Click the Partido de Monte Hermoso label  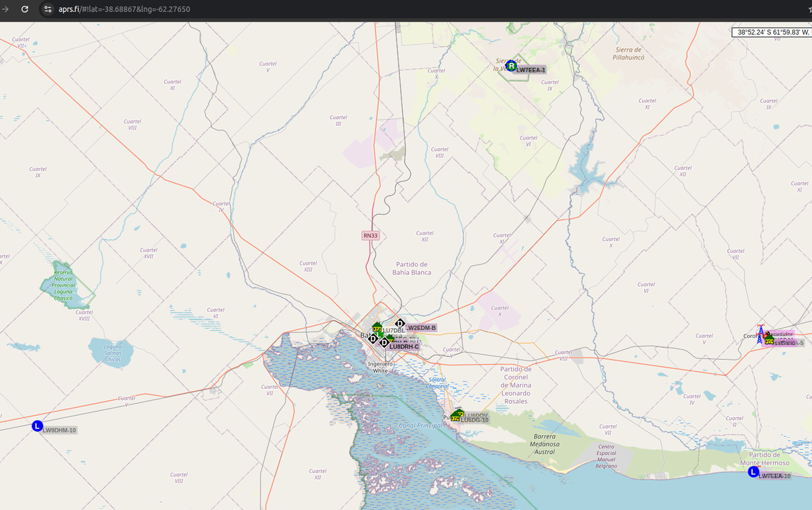[x=765, y=459]
